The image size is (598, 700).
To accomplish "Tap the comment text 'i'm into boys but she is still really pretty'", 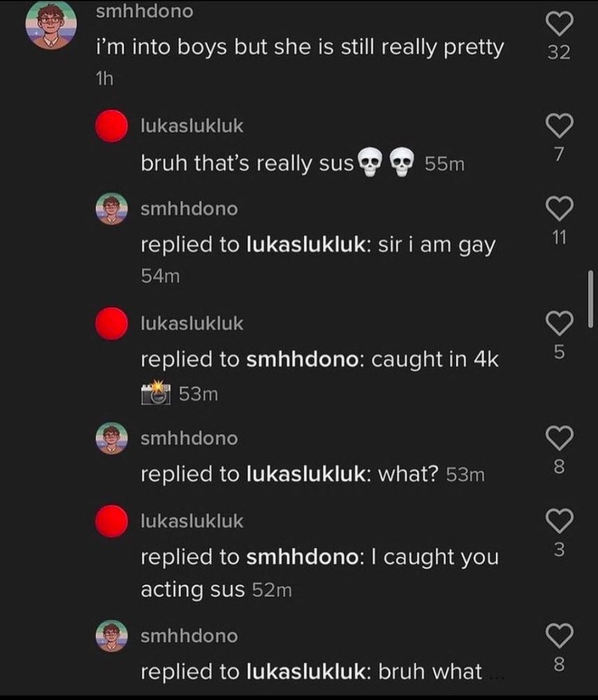I will coord(300,48).
